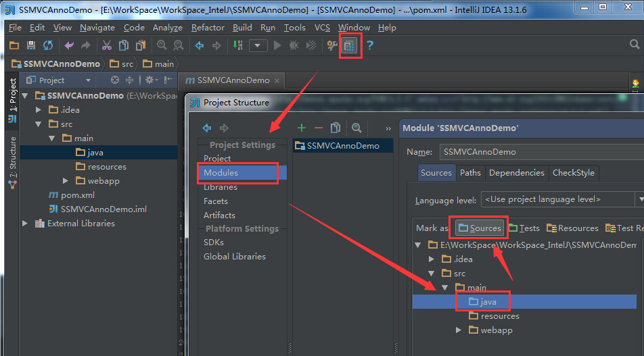Click Scroll from Source target icon
Image resolution: width=644 pixels, height=356 pixels.
115,80
